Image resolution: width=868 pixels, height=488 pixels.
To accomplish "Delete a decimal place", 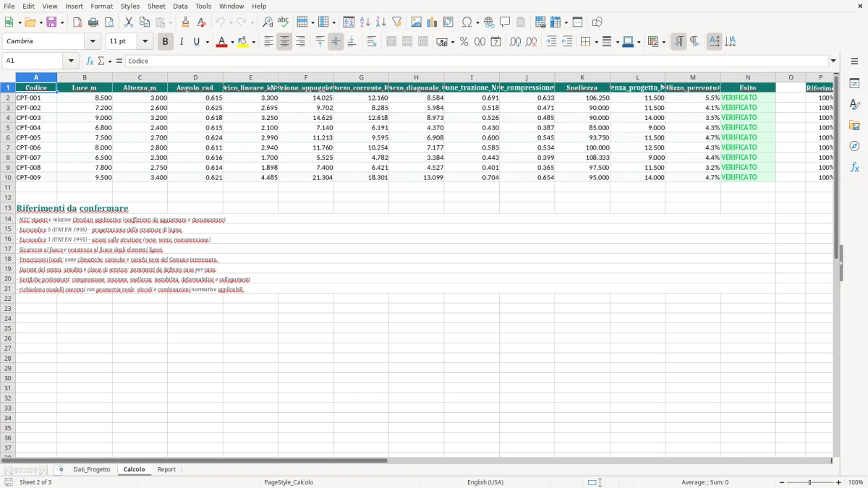I will (x=532, y=42).
